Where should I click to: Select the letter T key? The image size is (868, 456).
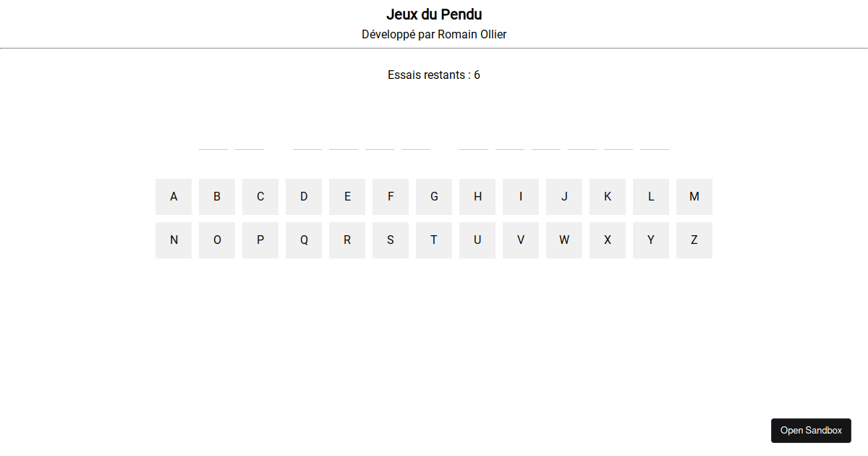pos(434,240)
